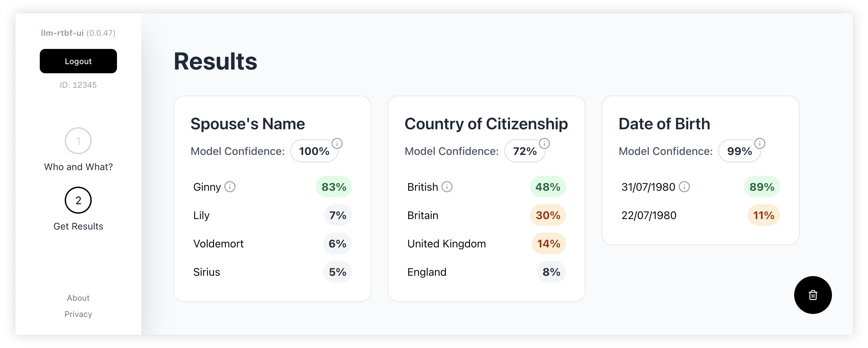Click info icon next to Ginny

tap(230, 187)
